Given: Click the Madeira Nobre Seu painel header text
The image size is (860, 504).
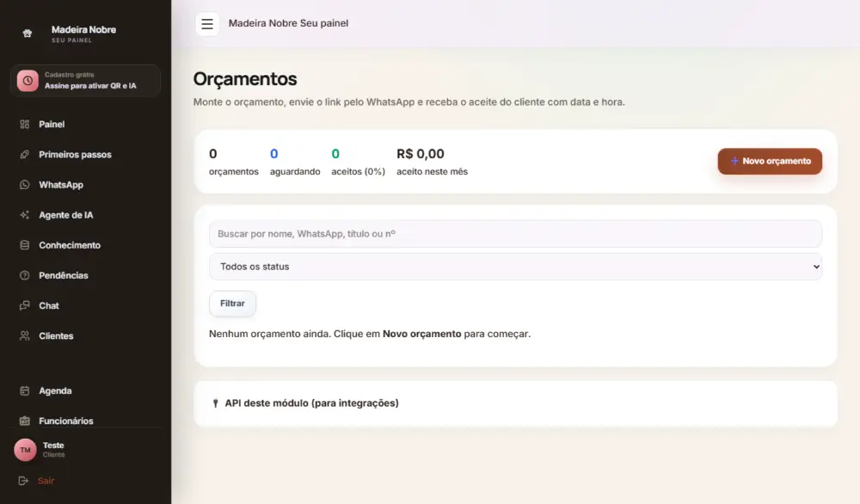Looking at the screenshot, I should coord(288,23).
